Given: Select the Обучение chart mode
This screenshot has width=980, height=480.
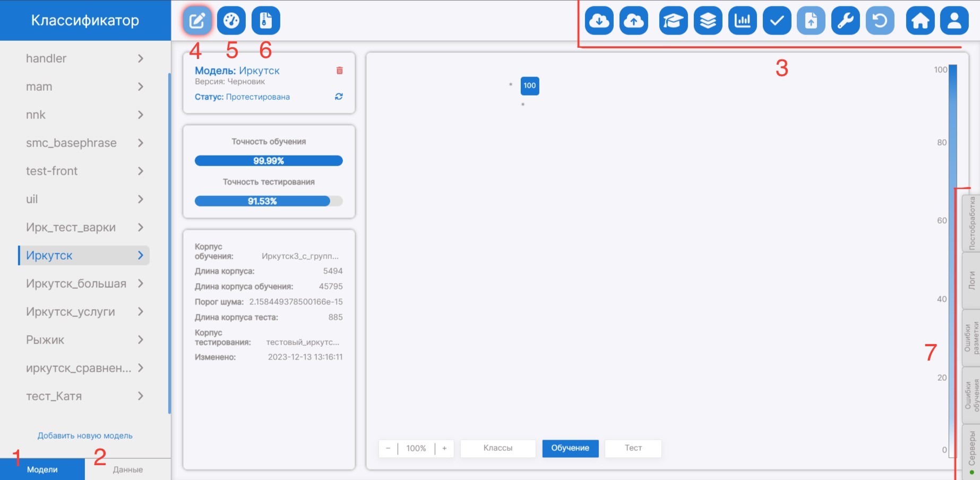Looking at the screenshot, I should tap(570, 448).
